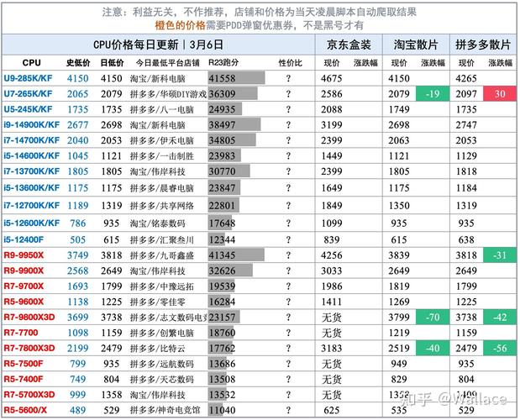
Task: Click the red 30 change cell
Action: click(500, 94)
